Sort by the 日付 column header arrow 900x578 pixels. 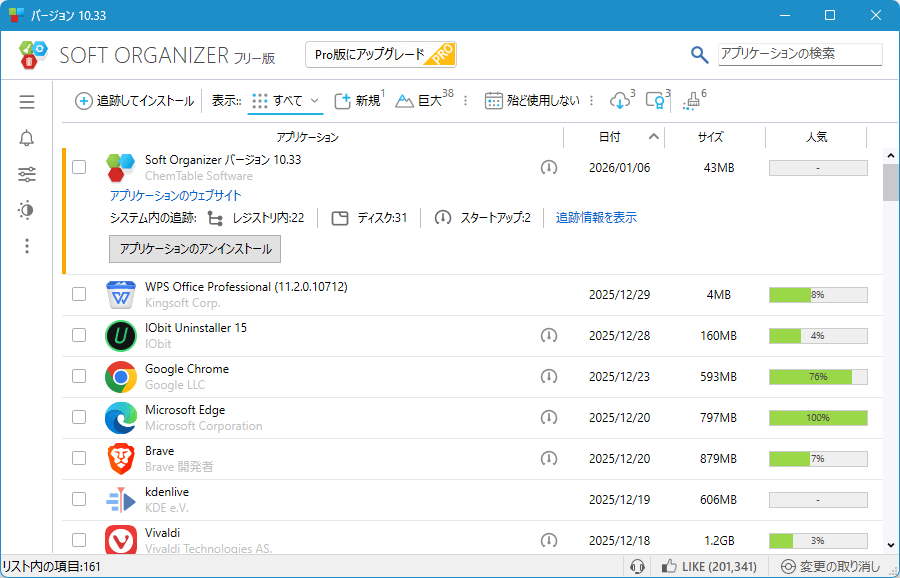coord(654,137)
